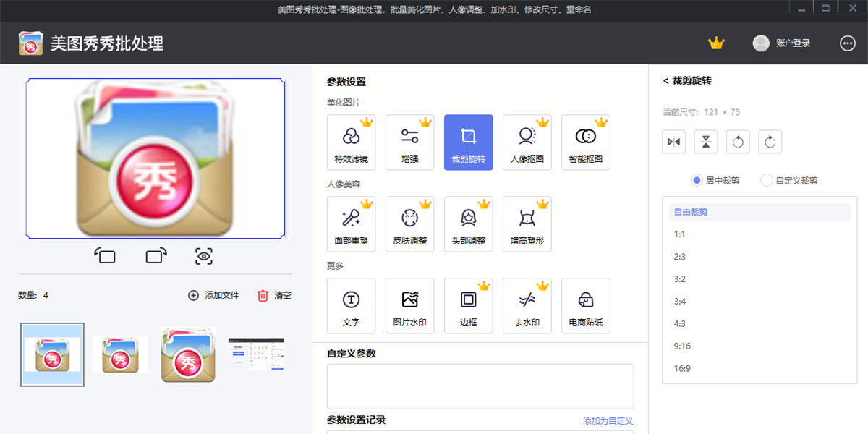
Task: Click the 自定义参数 custom parameters box
Action: (480, 386)
